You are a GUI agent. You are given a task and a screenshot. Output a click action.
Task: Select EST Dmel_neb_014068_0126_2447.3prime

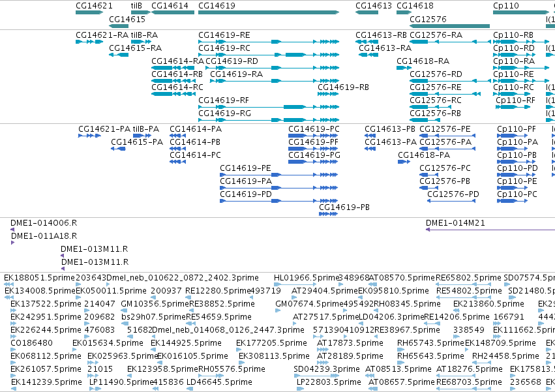pyautogui.click(x=228, y=331)
